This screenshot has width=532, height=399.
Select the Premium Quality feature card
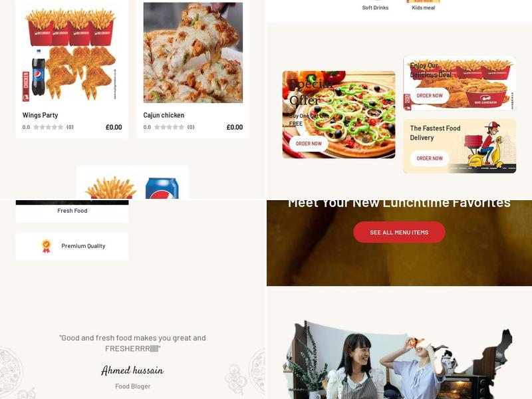(72, 246)
